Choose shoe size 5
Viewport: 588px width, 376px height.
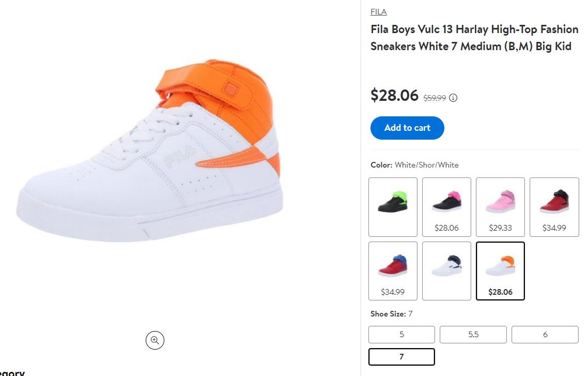pyautogui.click(x=401, y=335)
